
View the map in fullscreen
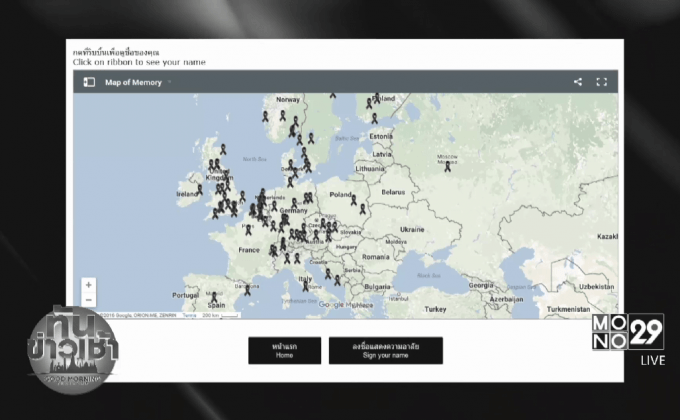[x=602, y=82]
